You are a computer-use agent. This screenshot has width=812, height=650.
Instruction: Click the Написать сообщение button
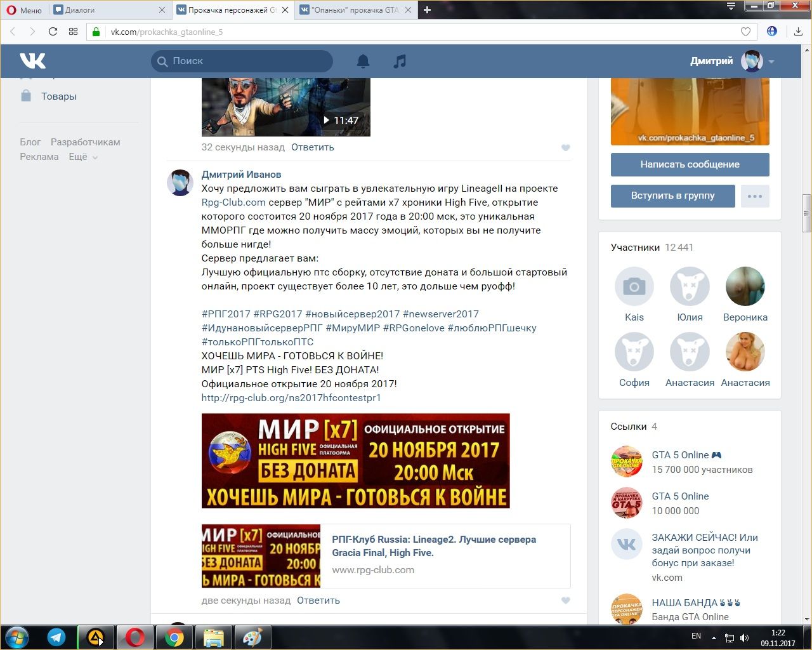pyautogui.click(x=690, y=164)
